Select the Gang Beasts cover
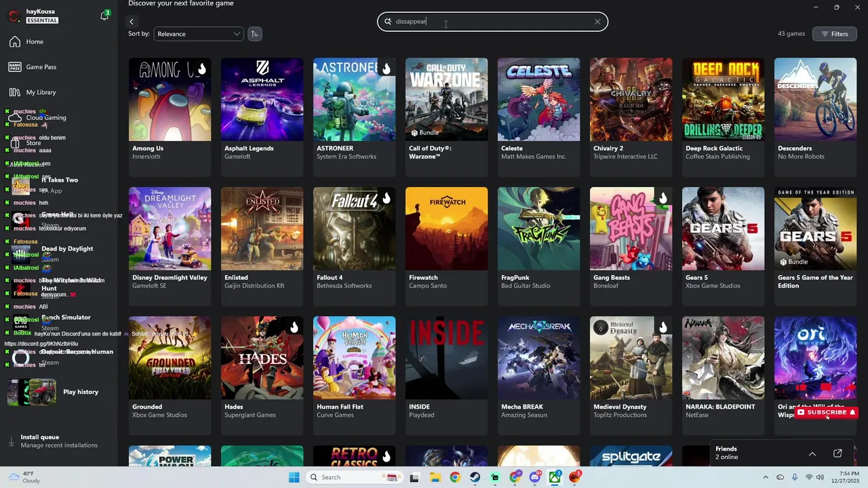Image resolution: width=868 pixels, height=488 pixels. click(x=631, y=228)
